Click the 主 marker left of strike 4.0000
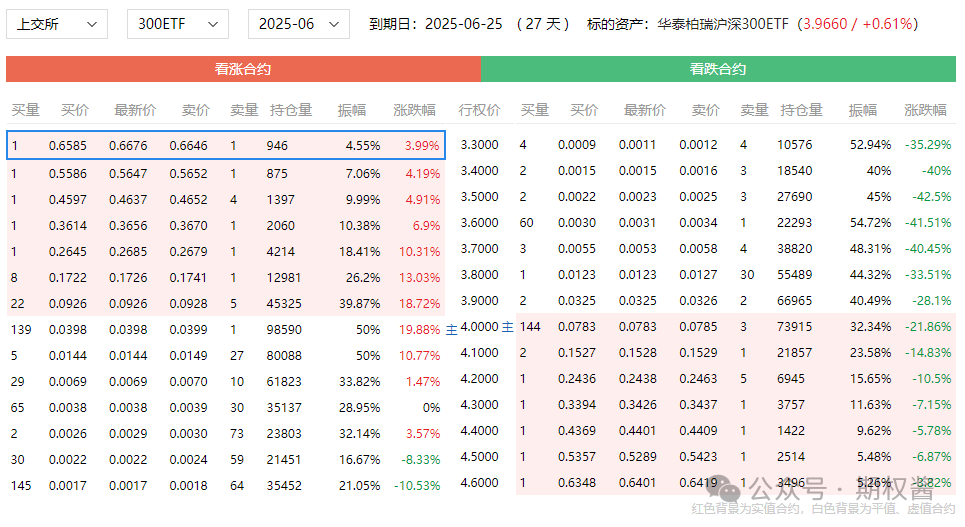 (x=451, y=328)
